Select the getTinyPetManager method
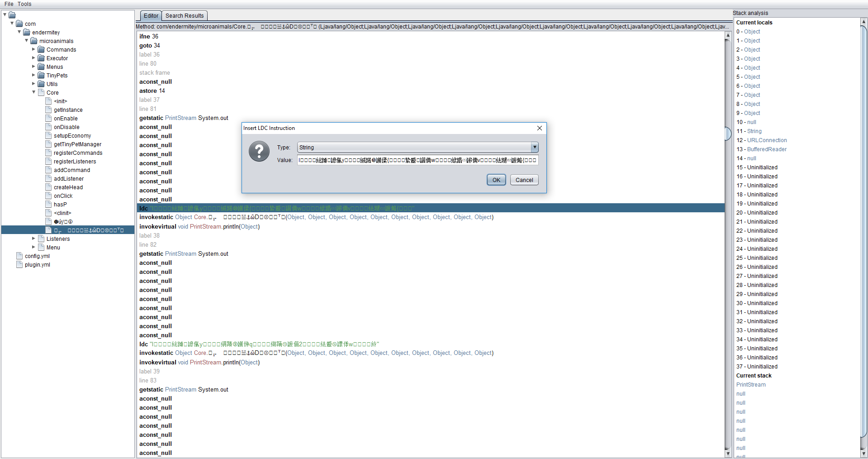Viewport: 868px width, 459px height. coord(77,144)
